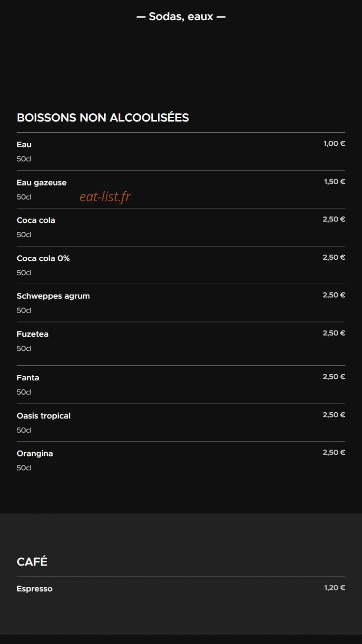Choose the Coca cola drink

point(181,227)
